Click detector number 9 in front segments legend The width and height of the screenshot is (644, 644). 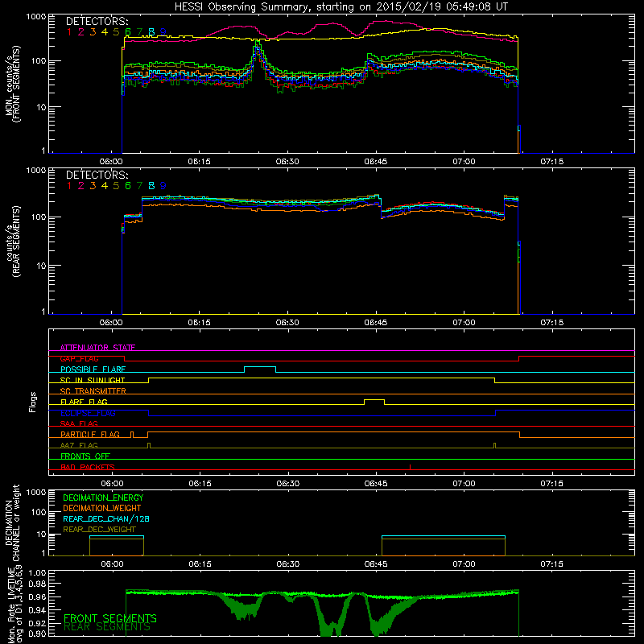pos(163,32)
